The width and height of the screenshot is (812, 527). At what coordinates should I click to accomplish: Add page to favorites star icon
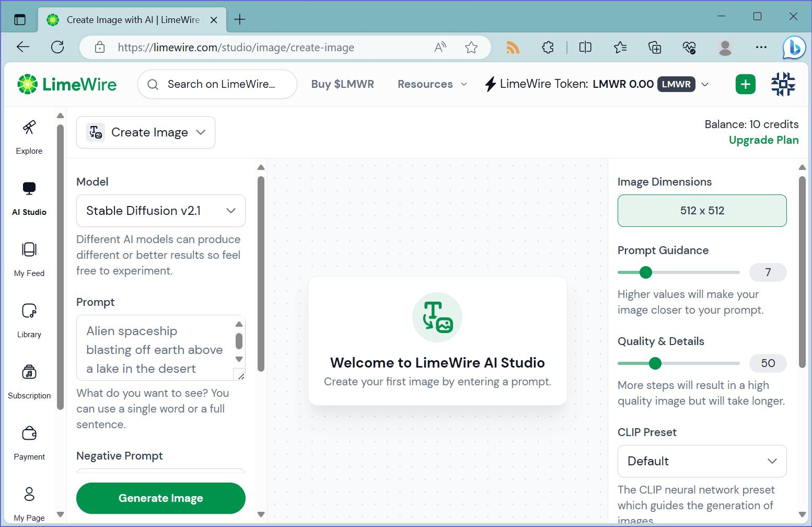(471, 48)
